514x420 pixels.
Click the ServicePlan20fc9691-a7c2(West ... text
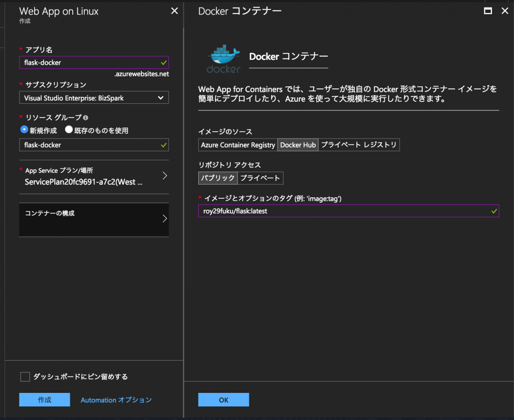[x=84, y=182]
